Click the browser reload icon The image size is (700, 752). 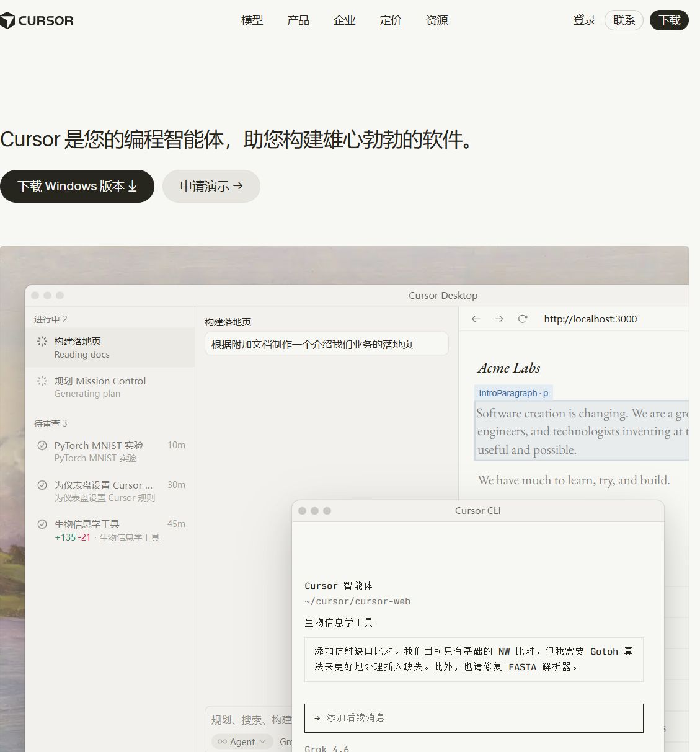(523, 319)
